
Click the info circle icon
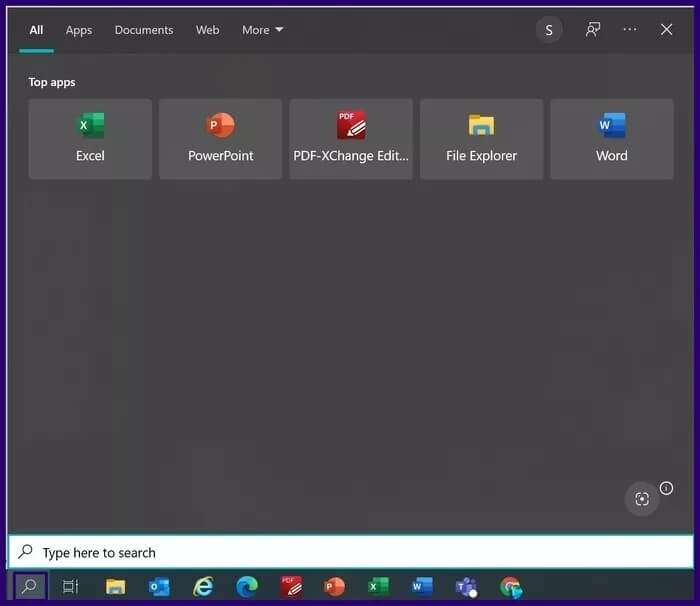click(x=666, y=488)
